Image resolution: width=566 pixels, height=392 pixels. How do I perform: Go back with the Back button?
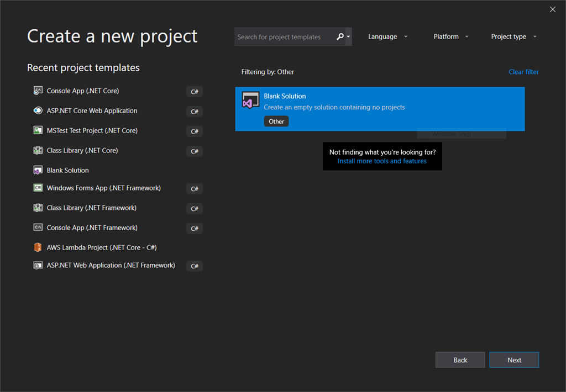click(x=460, y=360)
